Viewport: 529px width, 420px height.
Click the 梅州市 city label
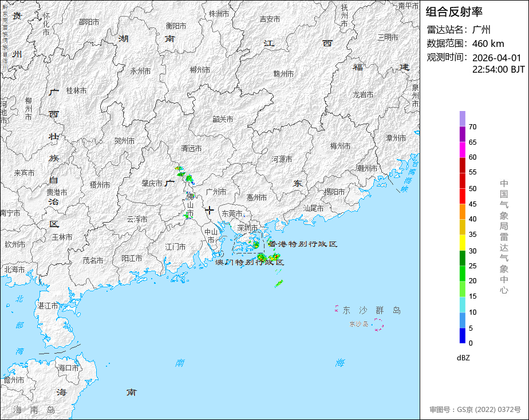click(340, 146)
